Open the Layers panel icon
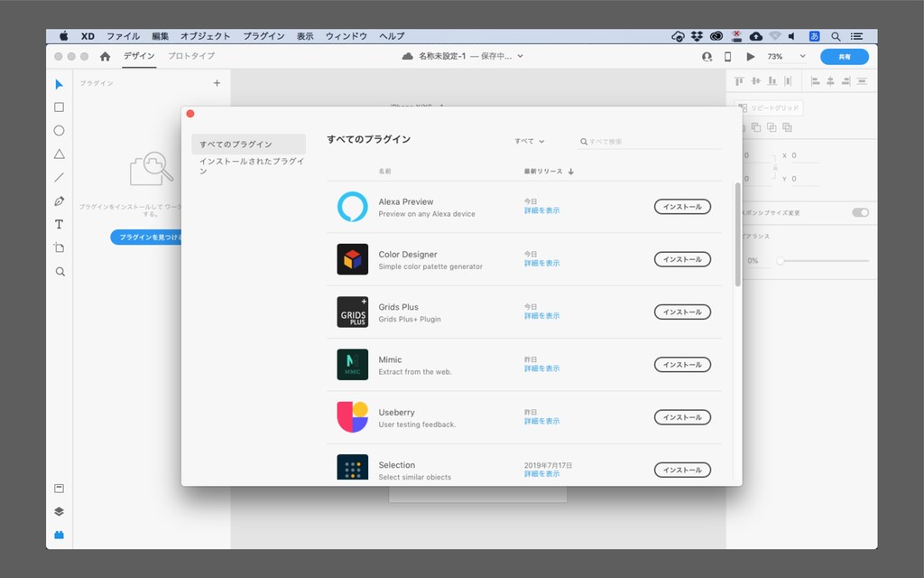924x578 pixels. (59, 511)
